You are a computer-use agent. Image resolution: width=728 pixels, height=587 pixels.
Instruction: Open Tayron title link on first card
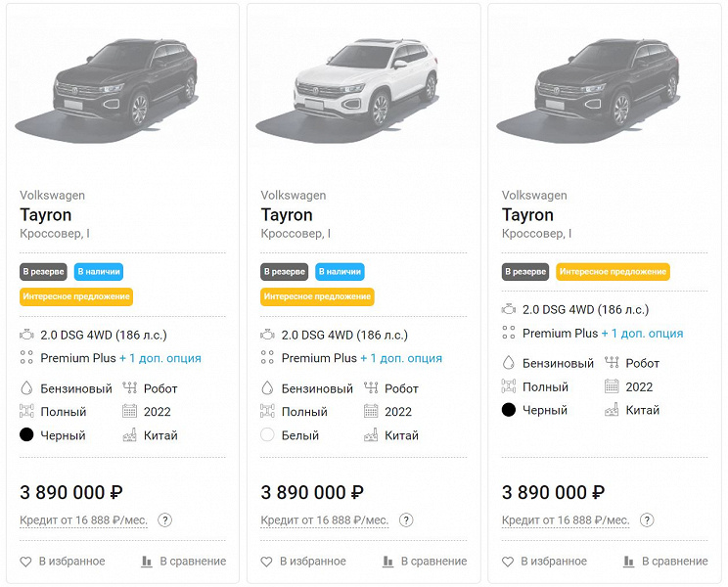[45, 215]
